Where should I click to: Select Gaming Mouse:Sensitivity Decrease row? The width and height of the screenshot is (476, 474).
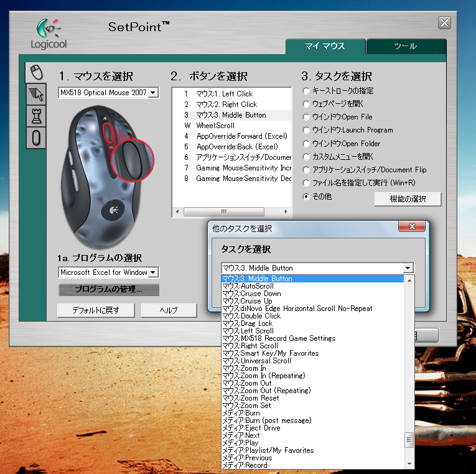point(231,179)
